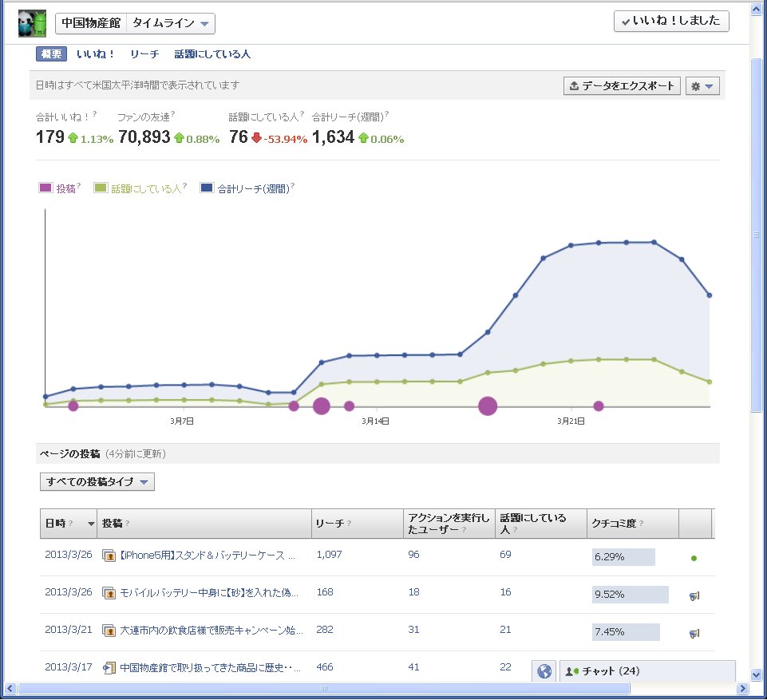Click the globe icon beside the chat bar
The height and width of the screenshot is (700, 767).
[544, 671]
